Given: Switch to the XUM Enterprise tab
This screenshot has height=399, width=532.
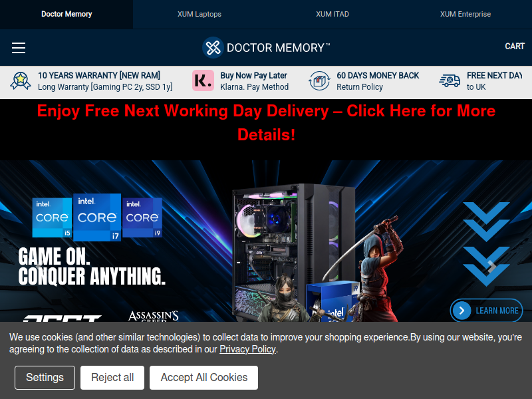Looking at the screenshot, I should pos(465,14).
